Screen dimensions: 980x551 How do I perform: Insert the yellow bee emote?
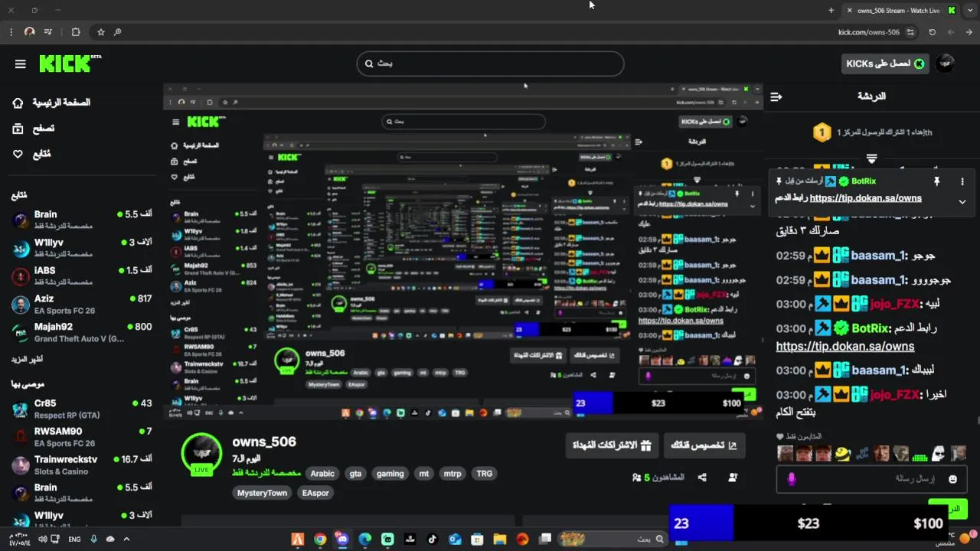click(842, 454)
